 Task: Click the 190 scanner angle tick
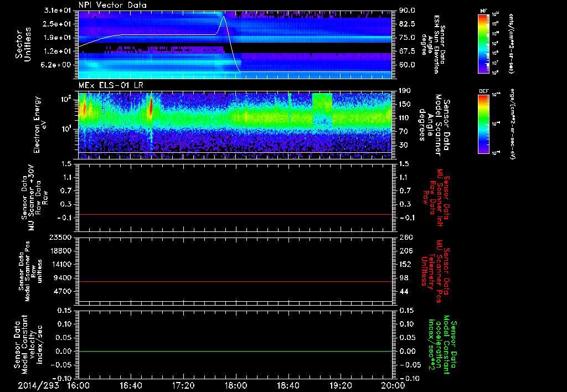[x=405, y=91]
